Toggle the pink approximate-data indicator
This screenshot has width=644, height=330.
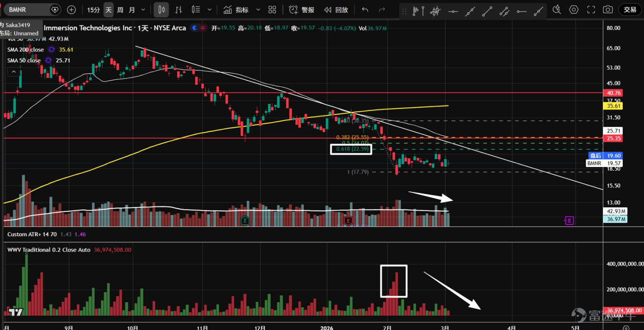pos(203,28)
